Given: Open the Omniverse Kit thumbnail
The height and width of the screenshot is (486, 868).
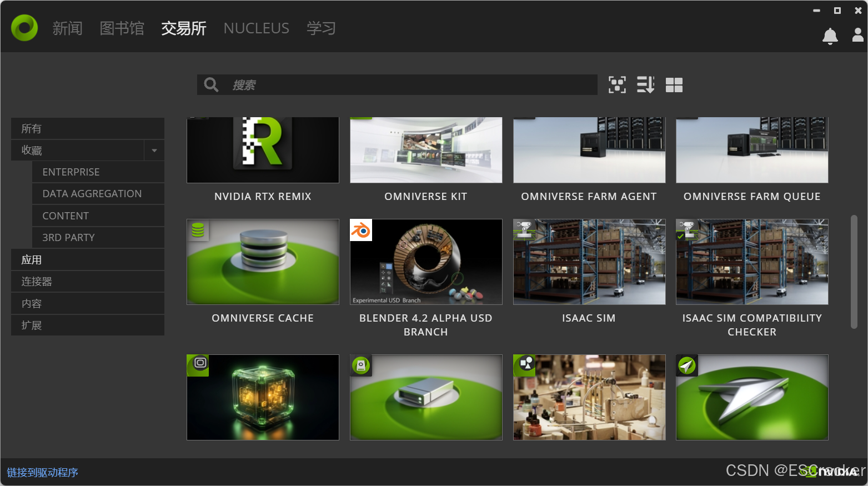Looking at the screenshot, I should pyautogui.click(x=426, y=150).
